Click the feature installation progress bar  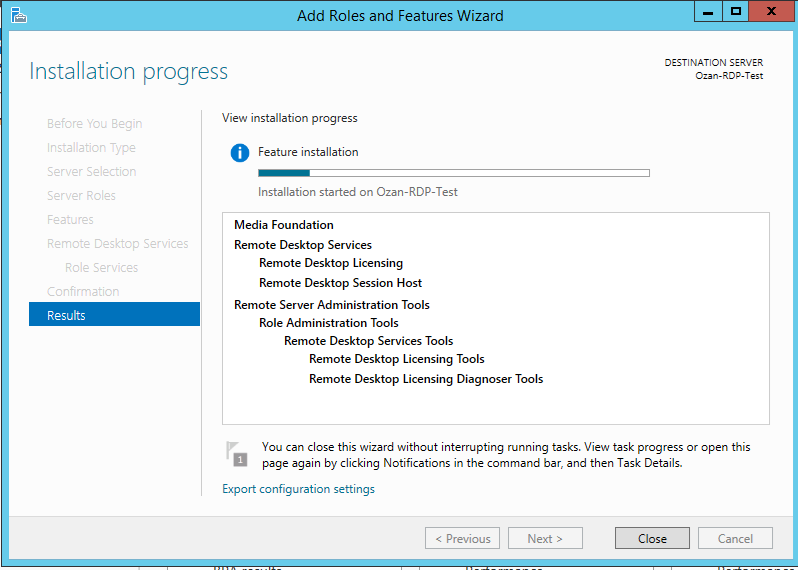coord(453,173)
